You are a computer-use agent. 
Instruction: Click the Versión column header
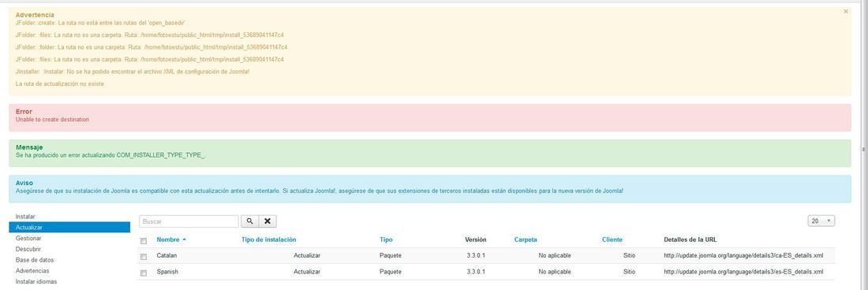[x=476, y=240]
